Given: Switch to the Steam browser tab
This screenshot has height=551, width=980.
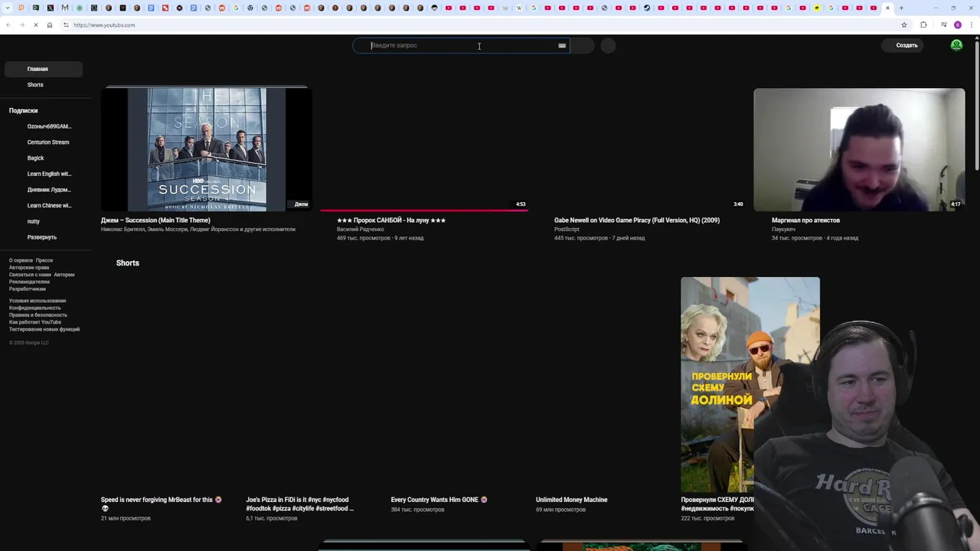Looking at the screenshot, I should [x=647, y=8].
